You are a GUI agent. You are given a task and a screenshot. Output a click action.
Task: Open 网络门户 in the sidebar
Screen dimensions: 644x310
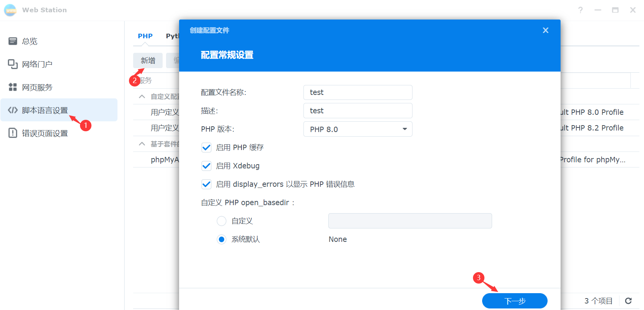coord(59,64)
